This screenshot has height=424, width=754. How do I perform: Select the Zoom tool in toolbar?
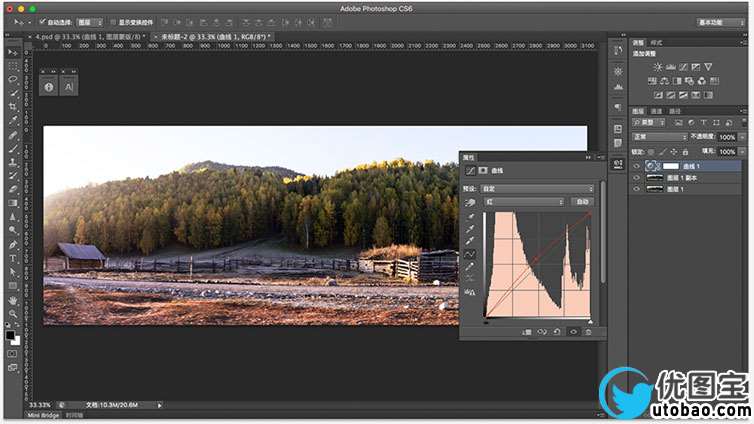(13, 313)
